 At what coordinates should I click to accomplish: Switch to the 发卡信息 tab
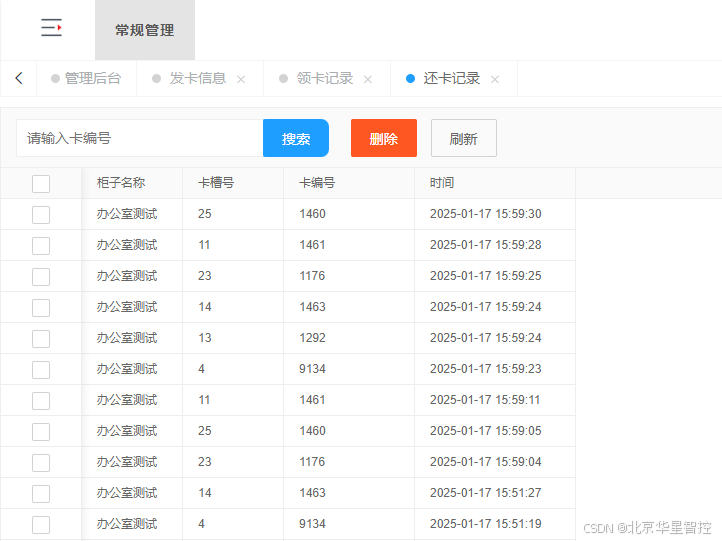[198, 78]
